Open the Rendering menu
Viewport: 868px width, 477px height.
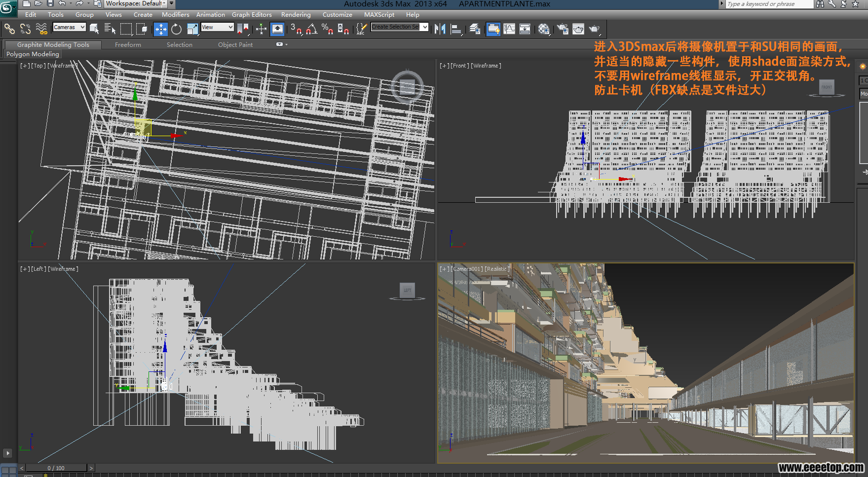click(296, 15)
